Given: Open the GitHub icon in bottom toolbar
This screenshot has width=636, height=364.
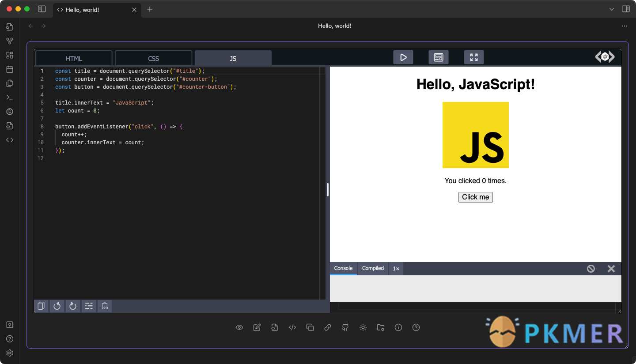Looking at the screenshot, I should tap(345, 327).
